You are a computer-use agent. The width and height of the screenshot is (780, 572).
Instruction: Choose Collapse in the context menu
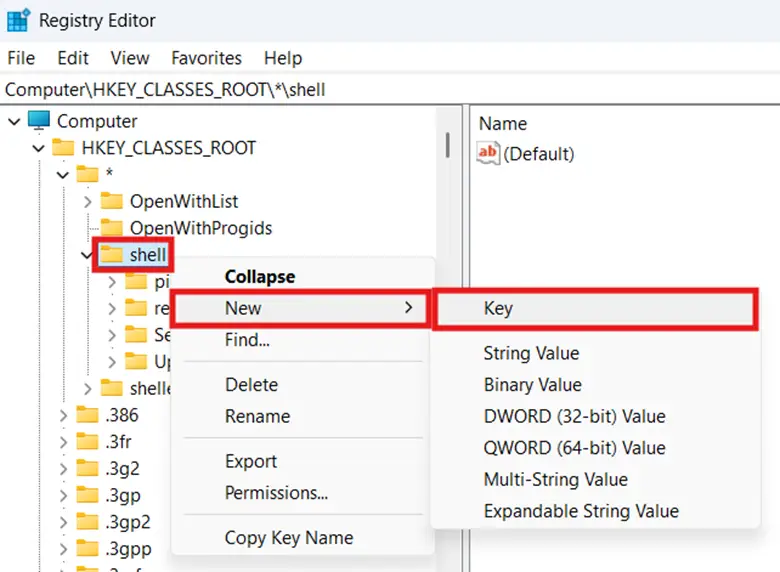[302, 277]
